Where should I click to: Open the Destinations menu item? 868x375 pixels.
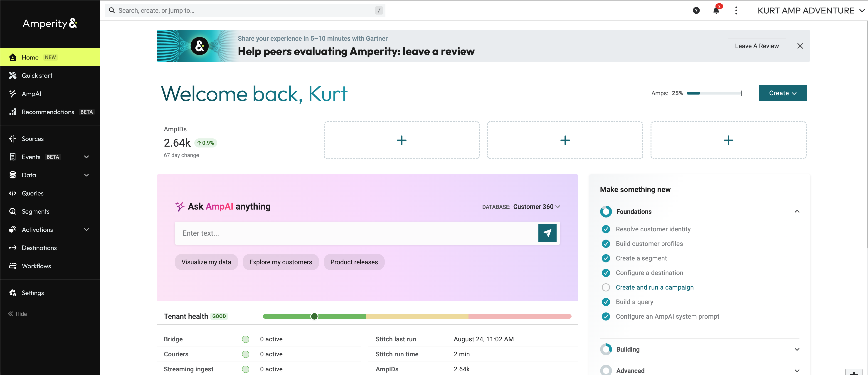pos(50,248)
